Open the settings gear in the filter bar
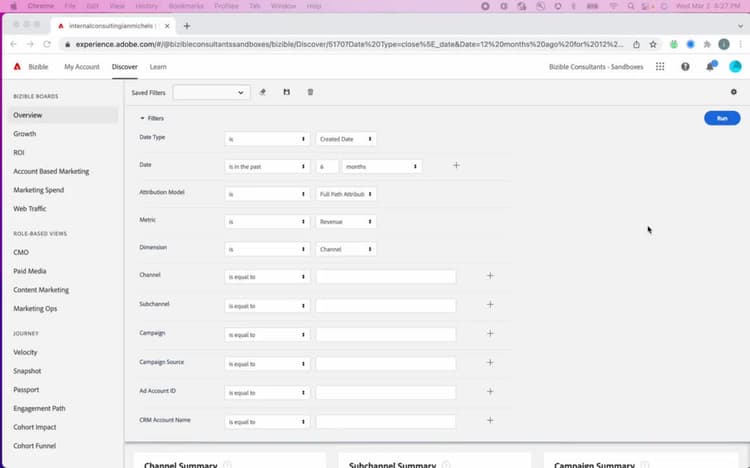 (x=734, y=92)
